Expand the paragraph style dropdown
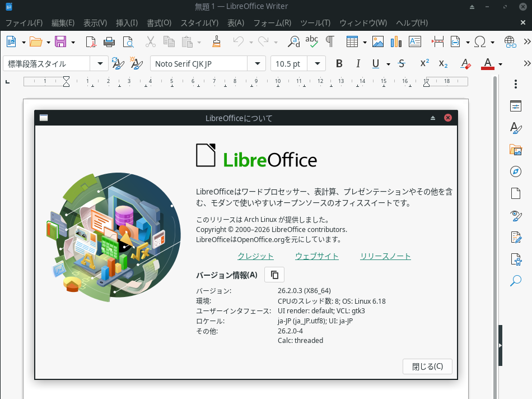This screenshot has width=532, height=399. click(x=100, y=63)
